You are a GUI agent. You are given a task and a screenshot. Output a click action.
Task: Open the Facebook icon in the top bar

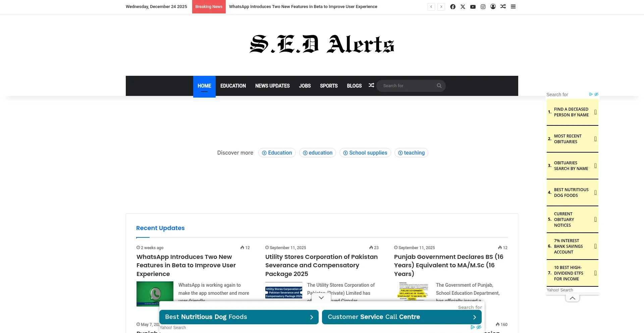tap(453, 7)
